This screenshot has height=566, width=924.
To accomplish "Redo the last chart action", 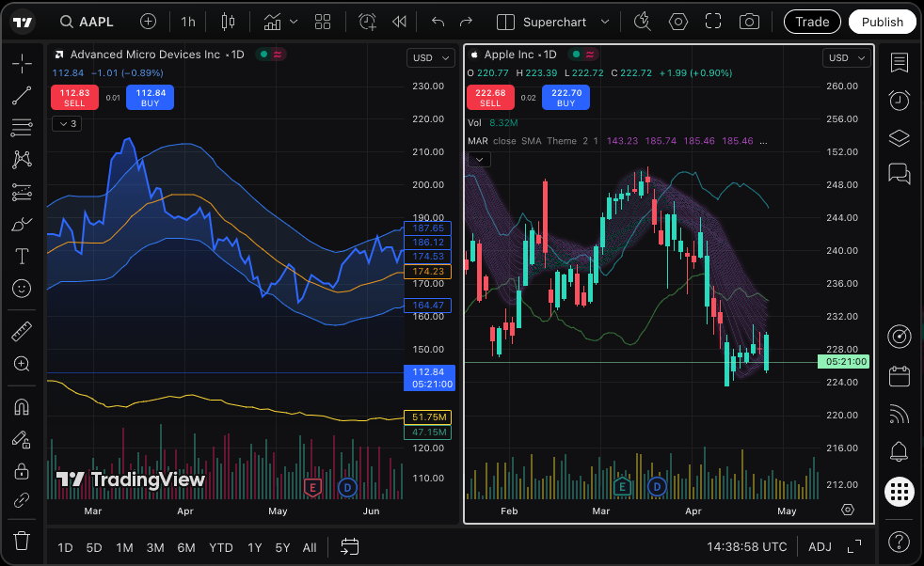I will [x=466, y=22].
